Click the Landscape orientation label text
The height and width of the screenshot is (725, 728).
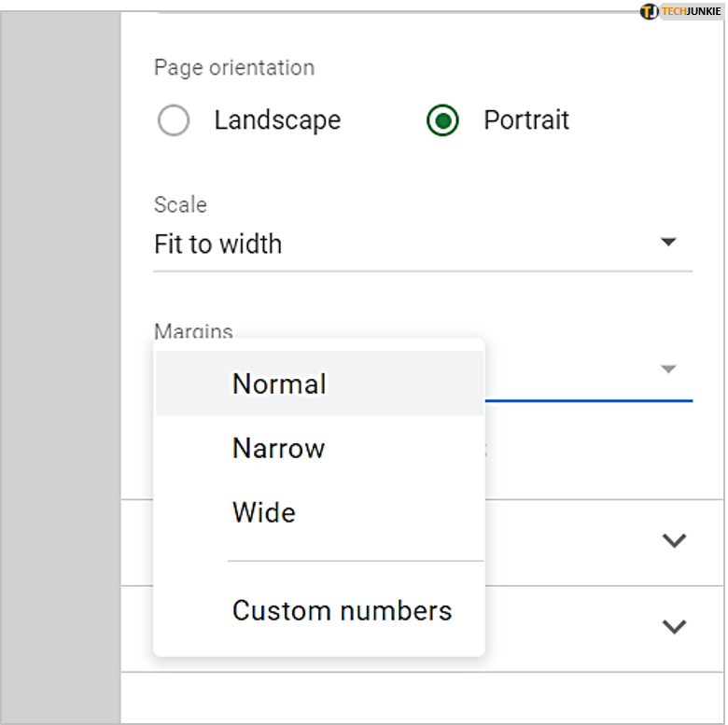coord(277,120)
